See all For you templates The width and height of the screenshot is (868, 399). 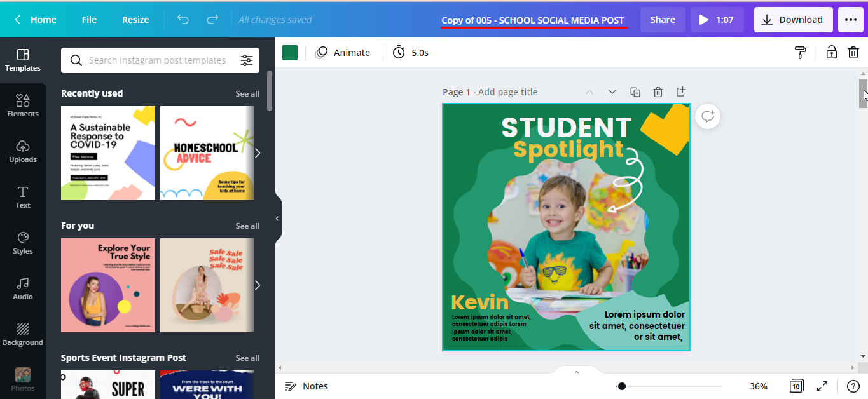click(x=247, y=226)
